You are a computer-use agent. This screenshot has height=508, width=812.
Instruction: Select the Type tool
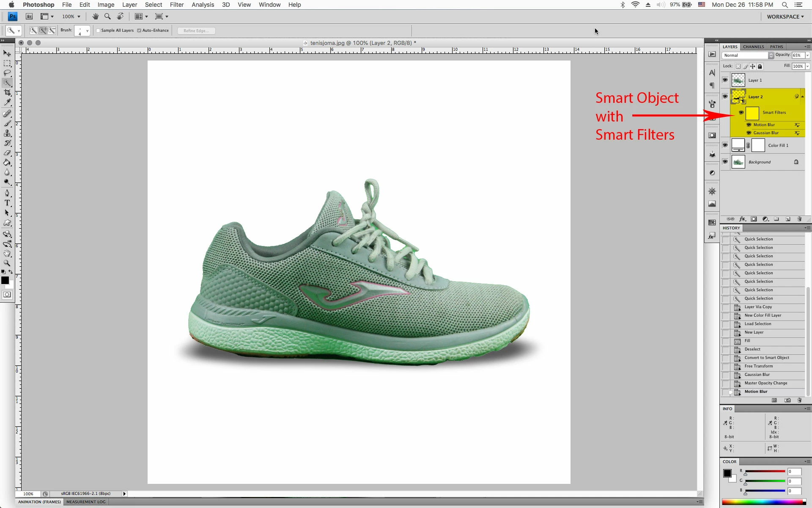click(x=7, y=203)
